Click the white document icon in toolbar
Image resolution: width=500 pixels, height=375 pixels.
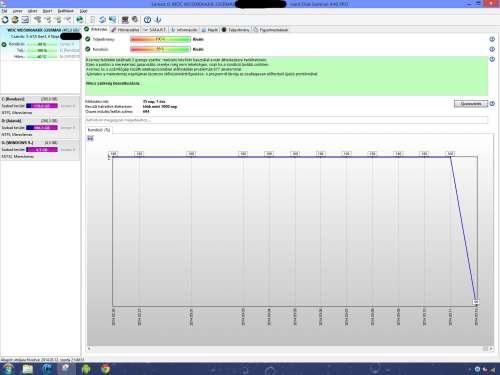pos(93,20)
